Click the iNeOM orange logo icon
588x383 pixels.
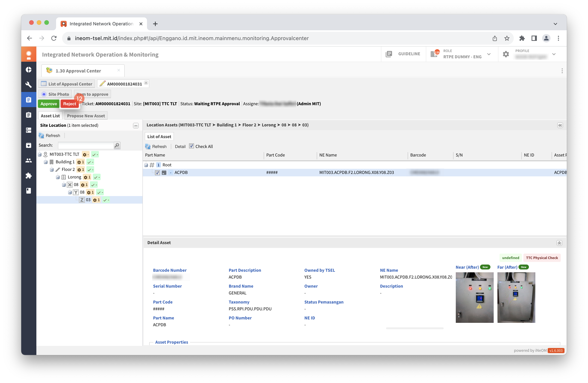(29, 54)
